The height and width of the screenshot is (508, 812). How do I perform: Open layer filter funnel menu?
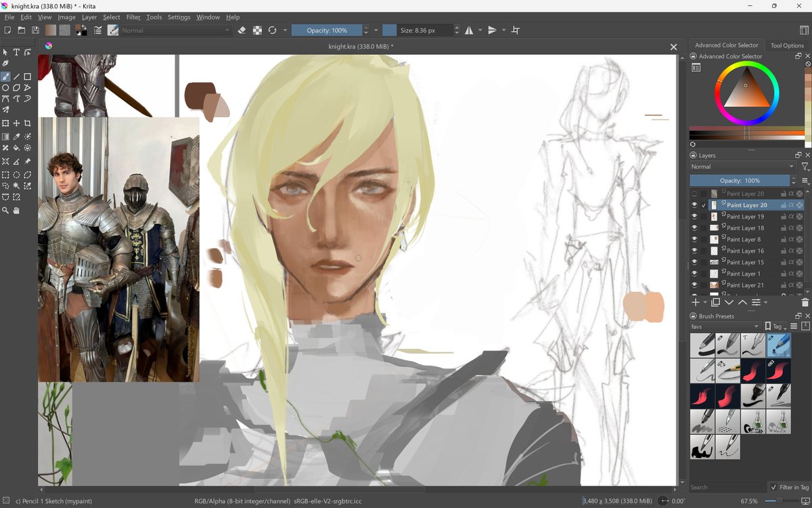[x=805, y=167]
